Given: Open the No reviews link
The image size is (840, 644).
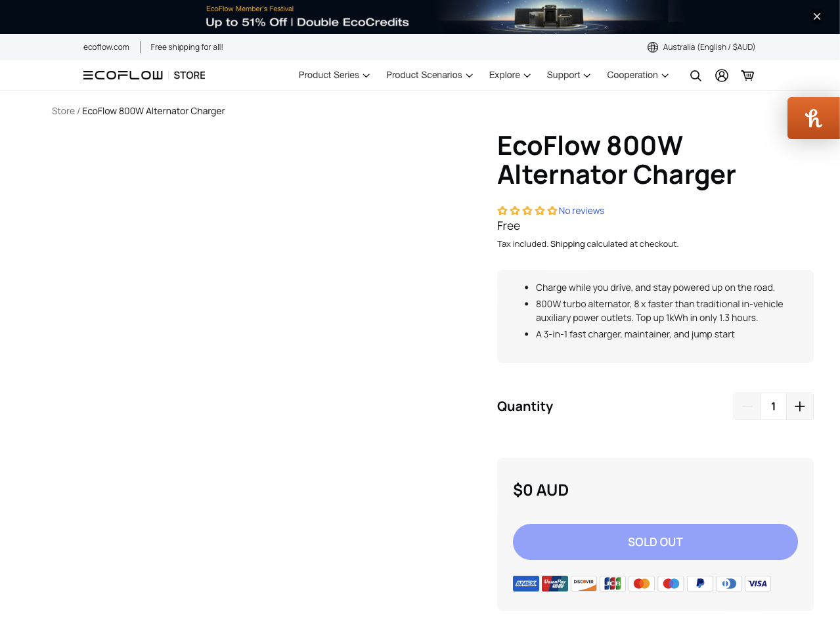Looking at the screenshot, I should tap(581, 211).
